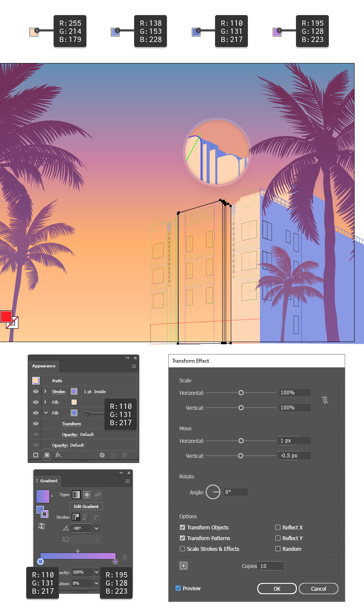Switch to the Appearance tab
The image size is (364, 613).
43,366
